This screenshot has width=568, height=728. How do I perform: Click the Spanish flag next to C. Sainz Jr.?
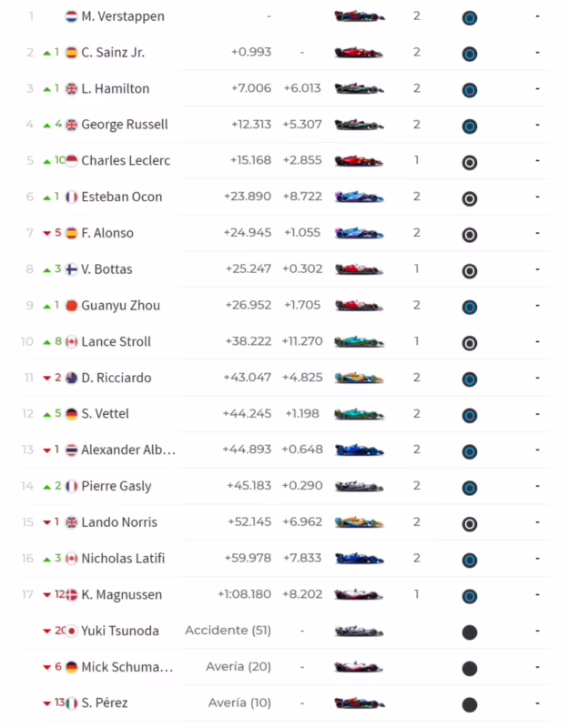click(x=72, y=53)
